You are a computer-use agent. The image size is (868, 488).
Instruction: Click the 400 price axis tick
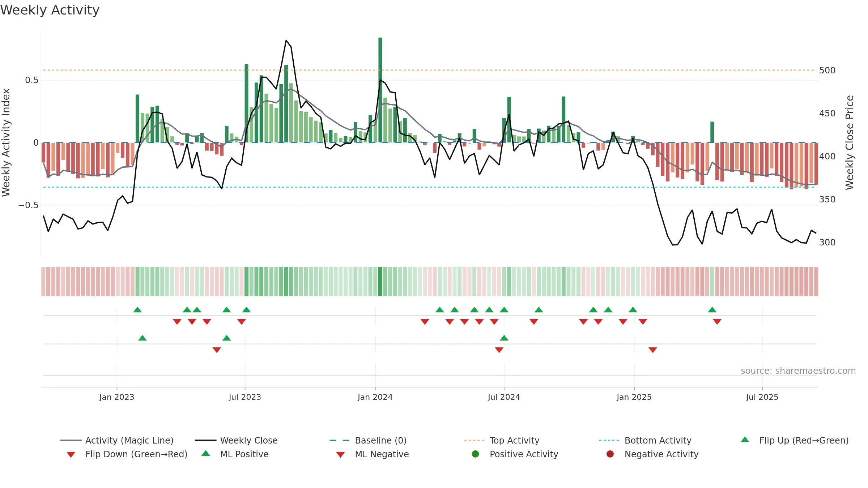pos(827,156)
